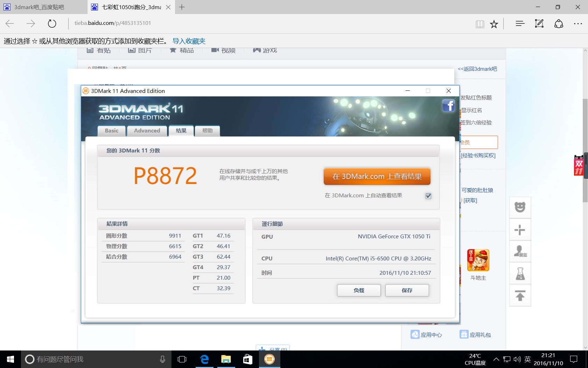This screenshot has height=368, width=588.
Task: Open Edge browser from taskbar
Action: [204, 359]
